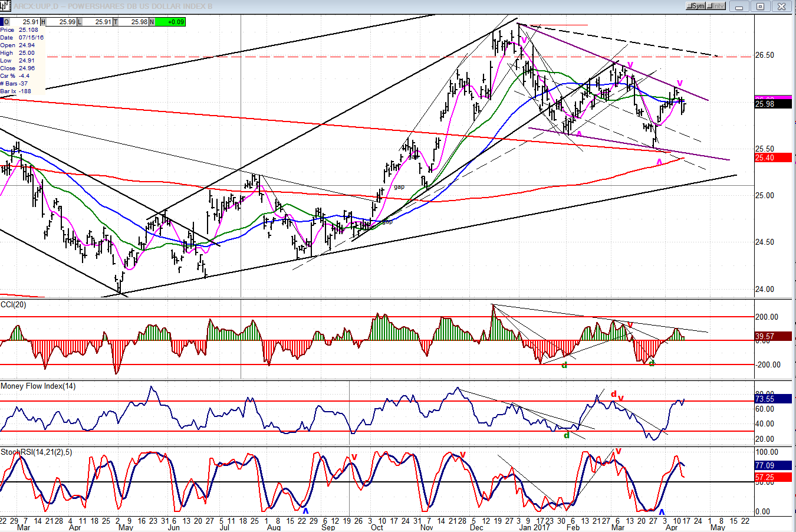Click the Low 24.91 row in data box
Screen dimensions: 796x532
click(22, 61)
